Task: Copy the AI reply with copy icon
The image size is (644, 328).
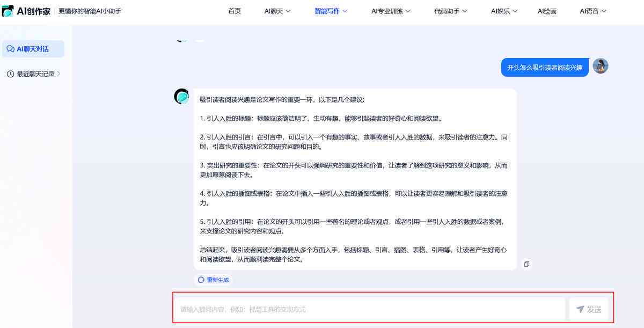Action: 526,264
